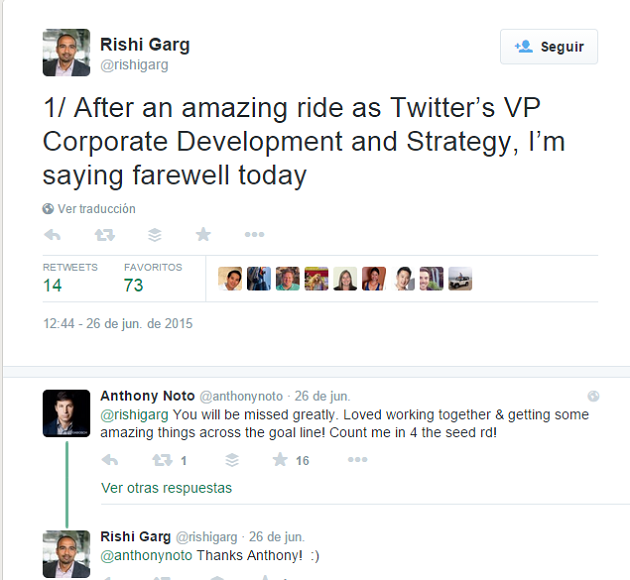View the 14 retweets count

tap(53, 285)
